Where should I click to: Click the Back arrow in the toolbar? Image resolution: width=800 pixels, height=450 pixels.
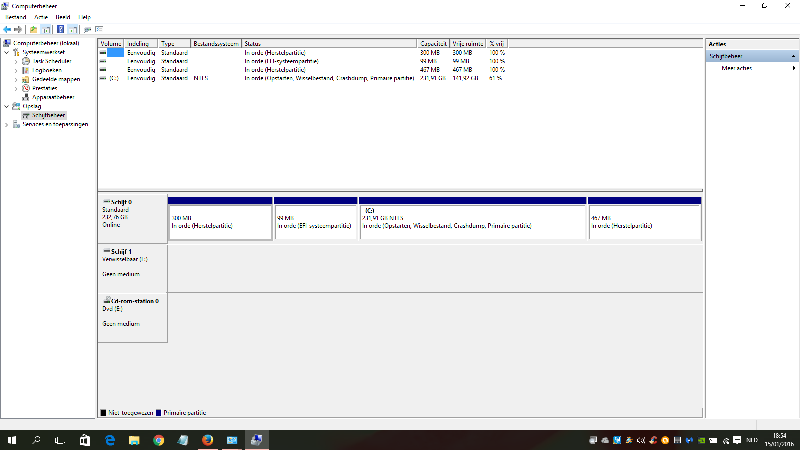pyautogui.click(x=7, y=29)
